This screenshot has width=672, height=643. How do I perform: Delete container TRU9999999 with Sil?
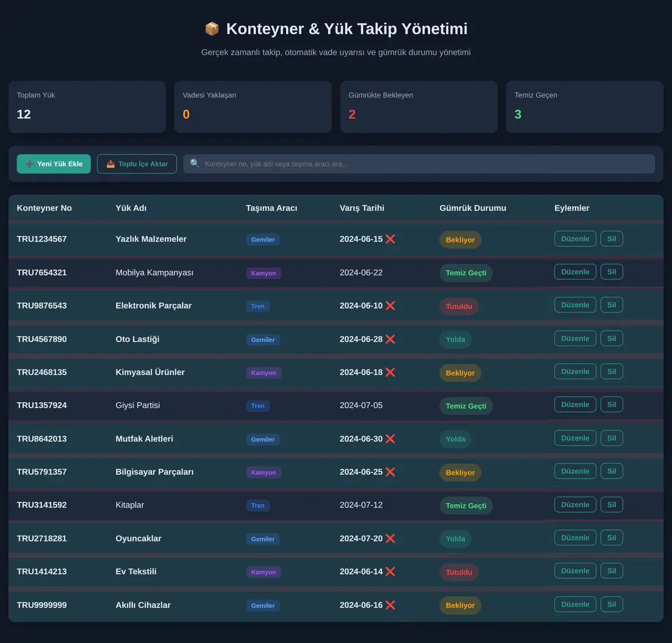612,604
